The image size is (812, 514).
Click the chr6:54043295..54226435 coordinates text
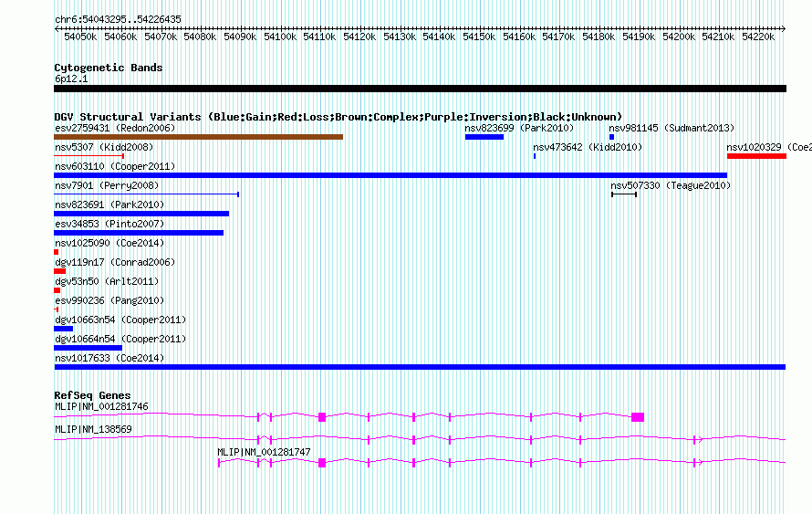(118, 20)
